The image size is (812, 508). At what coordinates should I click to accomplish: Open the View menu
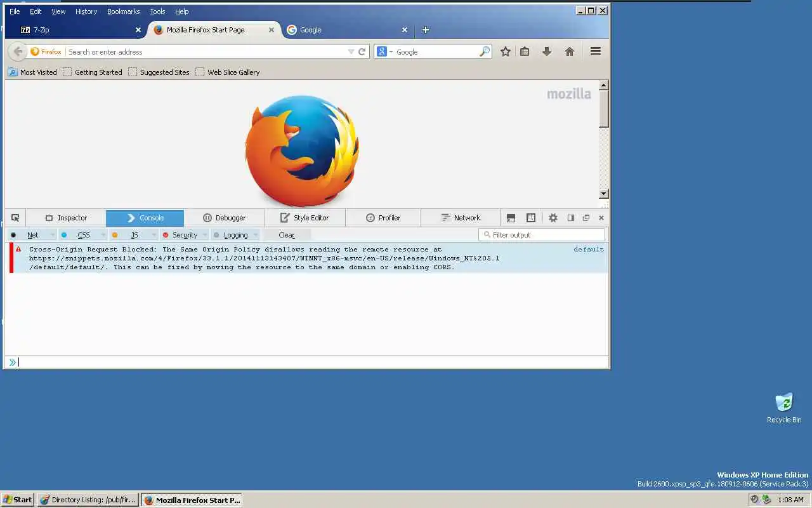click(58, 11)
